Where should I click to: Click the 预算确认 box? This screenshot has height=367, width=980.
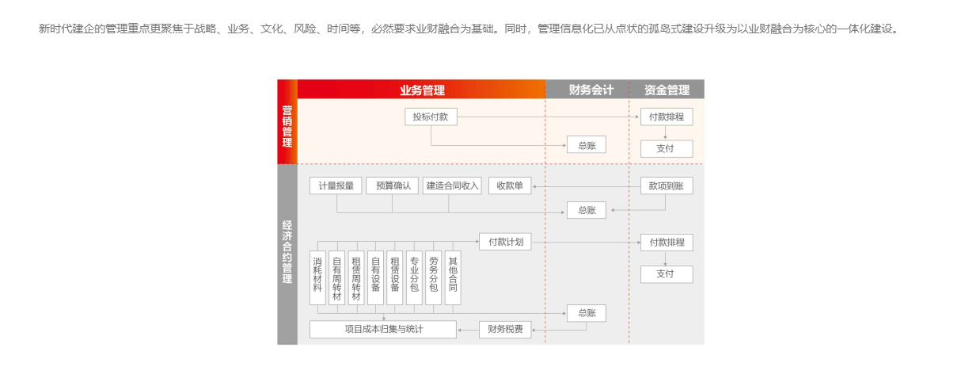(x=393, y=185)
